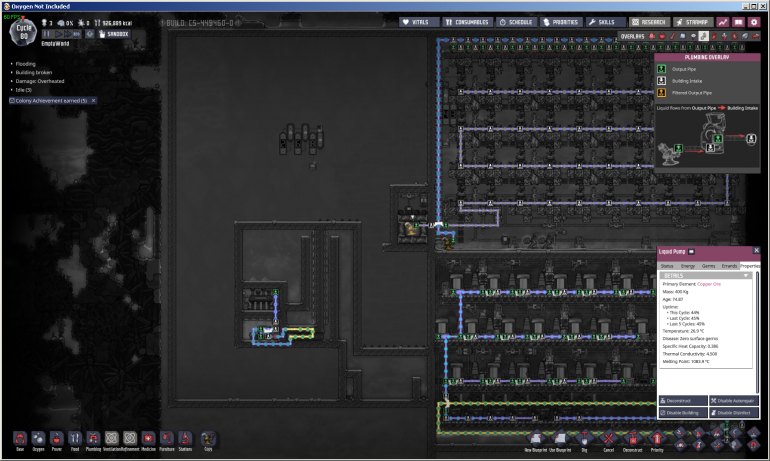Switch to the Errands tab of Liquid Pump
This screenshot has height=461, width=770.
tap(729, 266)
